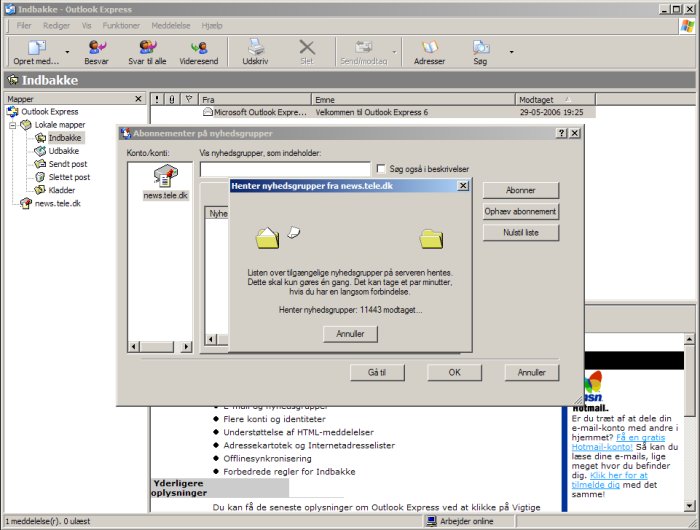Open the Funktioner menu
The image size is (700, 530).
121,24
